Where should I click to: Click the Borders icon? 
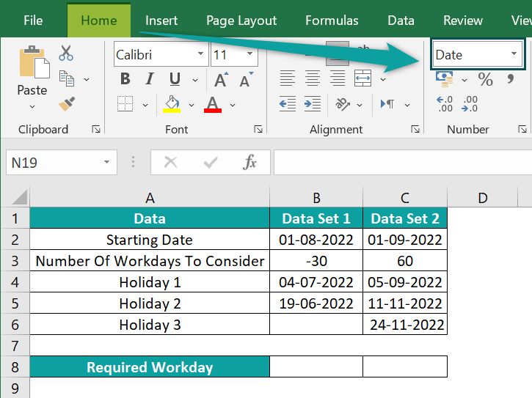125,104
